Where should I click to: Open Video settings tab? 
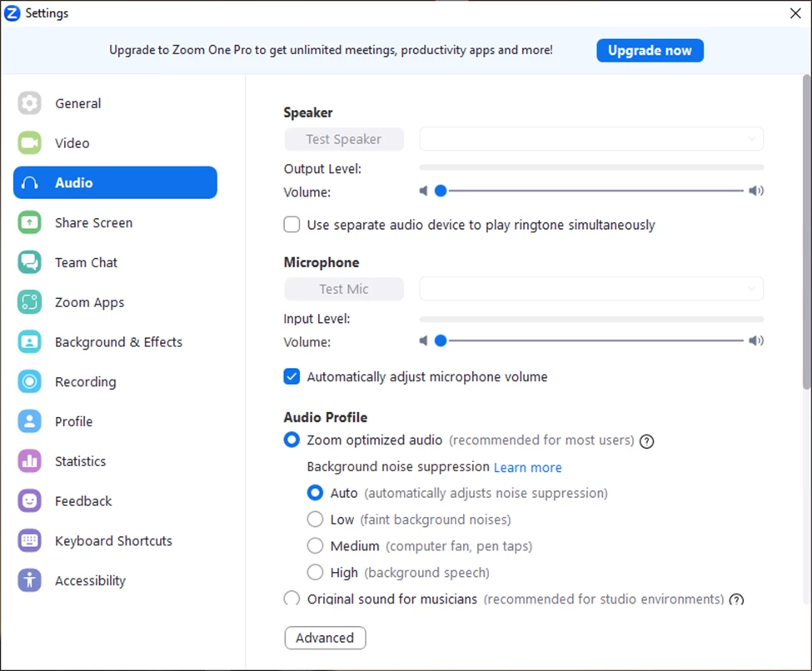pos(115,143)
